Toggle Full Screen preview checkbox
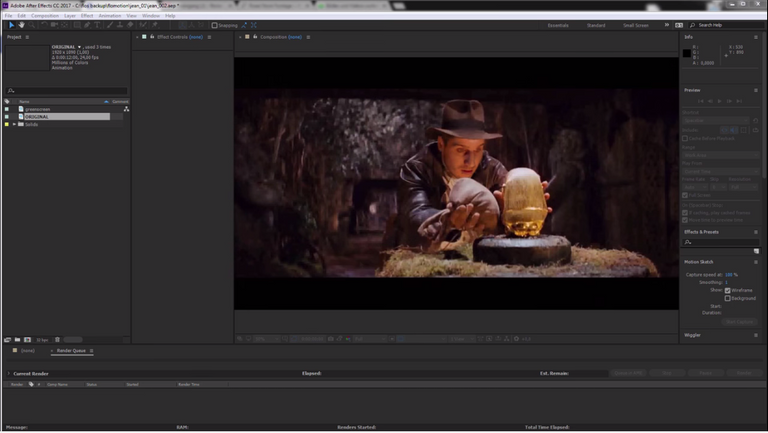The height and width of the screenshot is (433, 768). pyautogui.click(x=685, y=195)
